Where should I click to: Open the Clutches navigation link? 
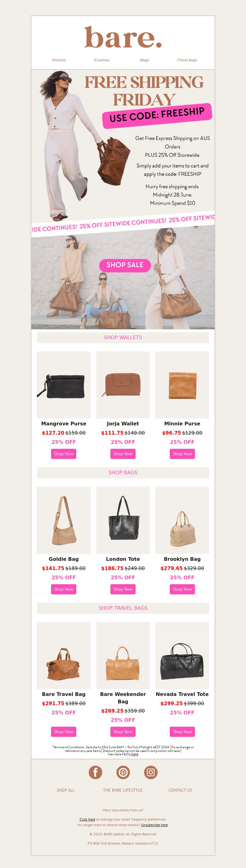tap(102, 60)
